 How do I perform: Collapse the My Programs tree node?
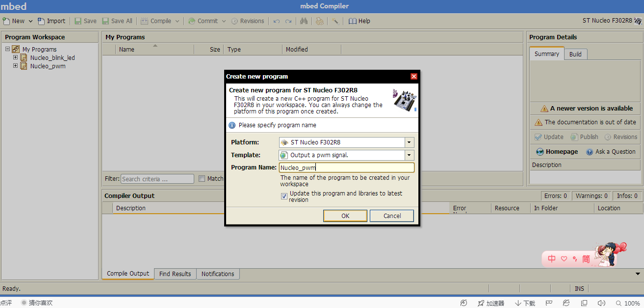pos(7,49)
